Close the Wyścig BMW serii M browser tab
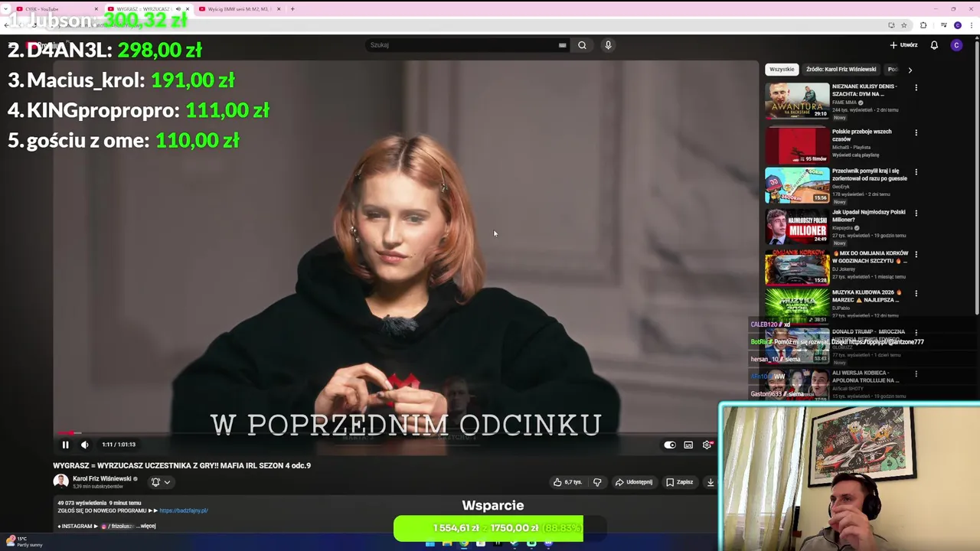The image size is (980, 551). (279, 9)
